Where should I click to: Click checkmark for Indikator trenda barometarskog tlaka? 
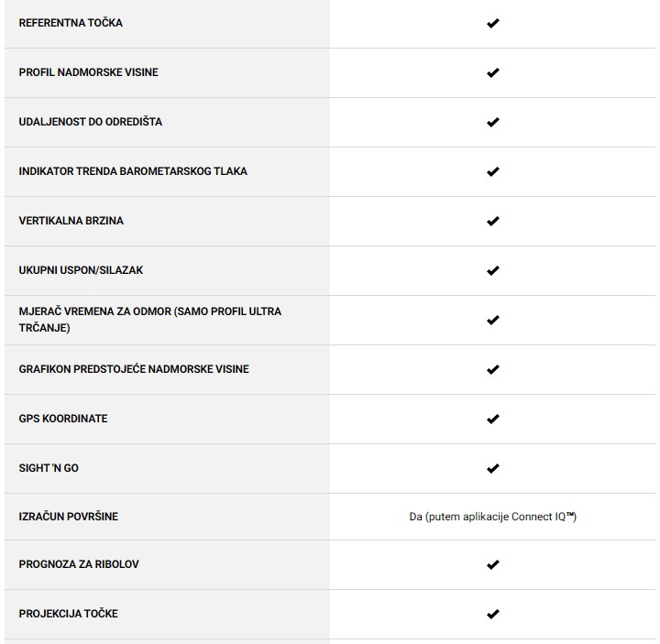click(x=492, y=172)
